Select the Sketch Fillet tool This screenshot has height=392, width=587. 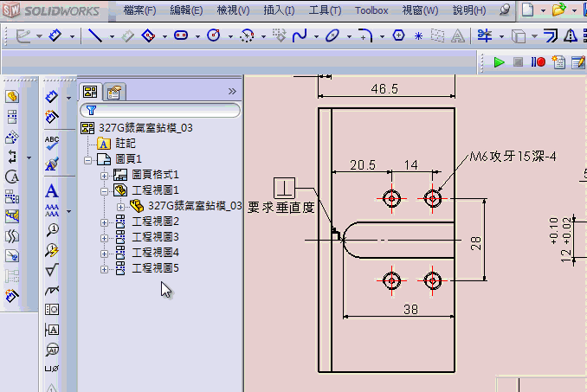pyautogui.click(x=365, y=35)
